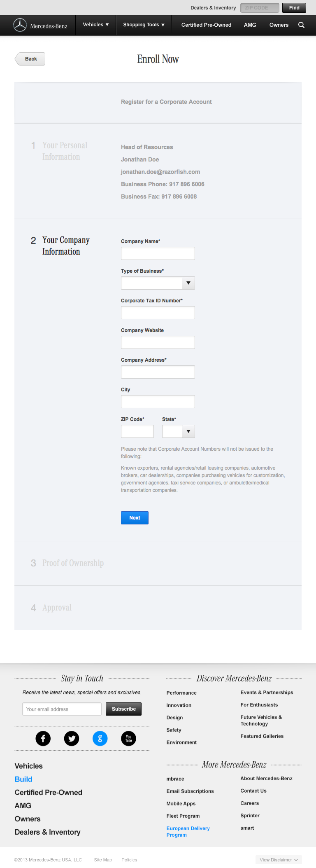Open the State dropdown
Viewport: 316px width, 868px height.
coord(188,431)
